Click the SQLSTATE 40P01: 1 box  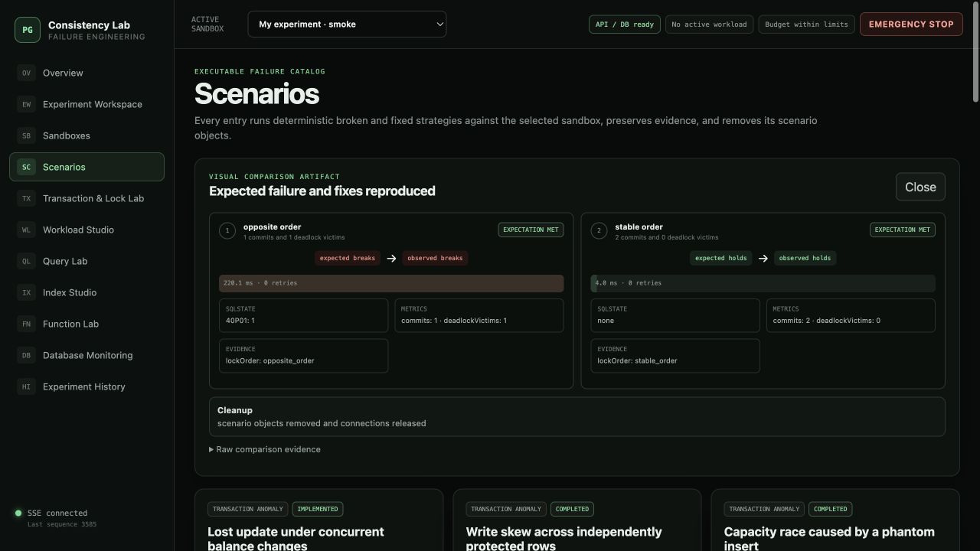[x=303, y=315]
